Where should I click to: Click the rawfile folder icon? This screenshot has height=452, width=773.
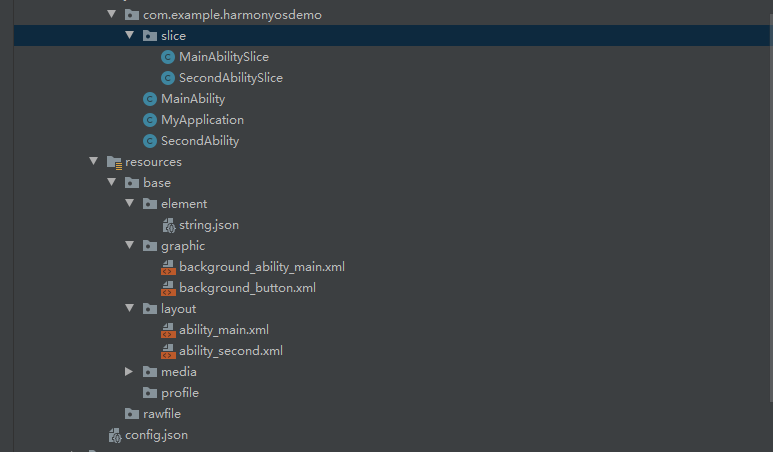click(x=132, y=414)
